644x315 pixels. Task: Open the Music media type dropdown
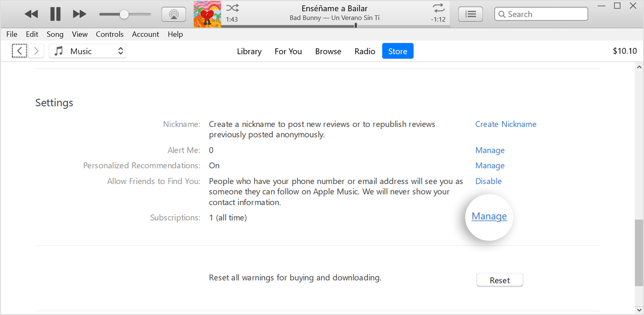(87, 51)
